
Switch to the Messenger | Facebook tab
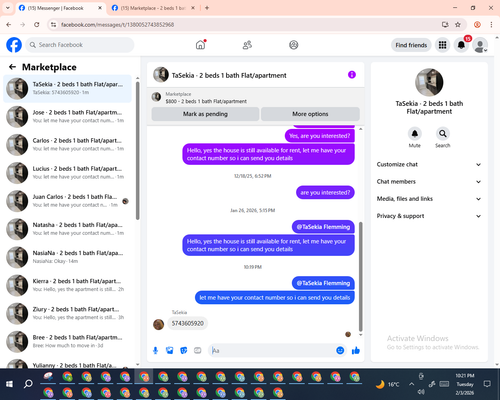pyautogui.click(x=60, y=8)
